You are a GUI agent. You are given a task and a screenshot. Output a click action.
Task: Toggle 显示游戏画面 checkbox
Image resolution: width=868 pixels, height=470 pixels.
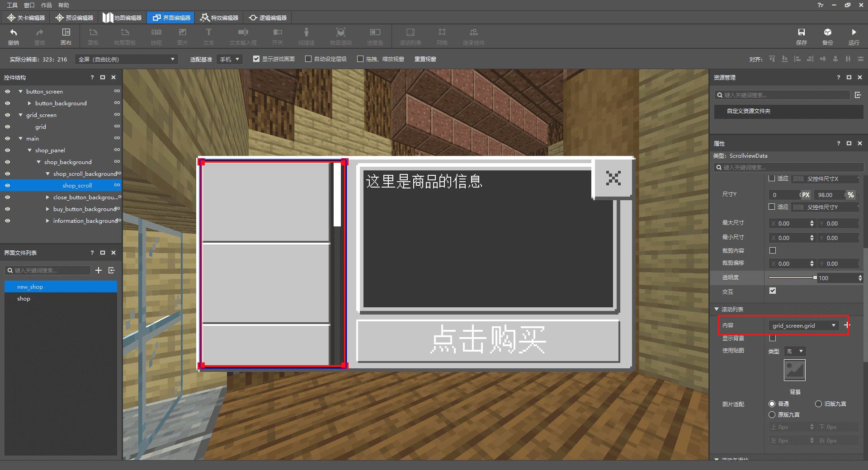coord(256,59)
